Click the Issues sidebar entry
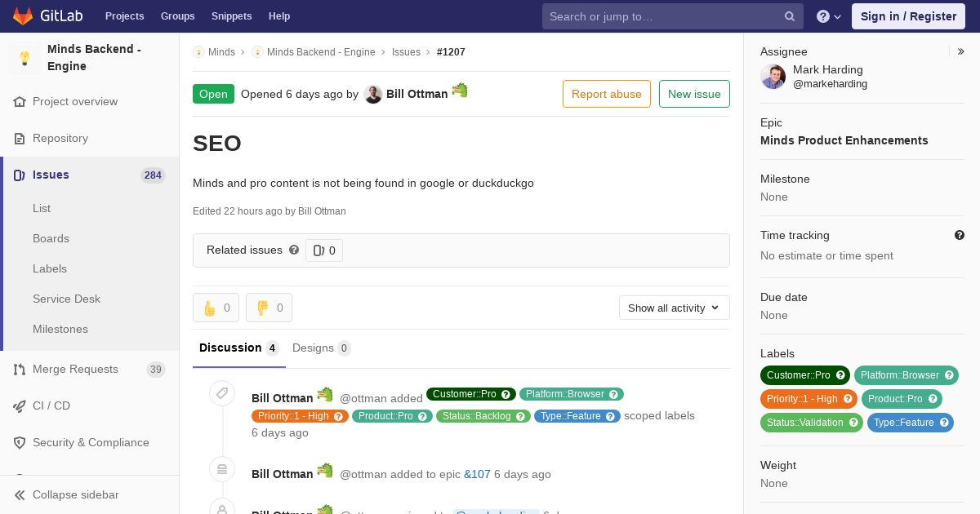 90,175
